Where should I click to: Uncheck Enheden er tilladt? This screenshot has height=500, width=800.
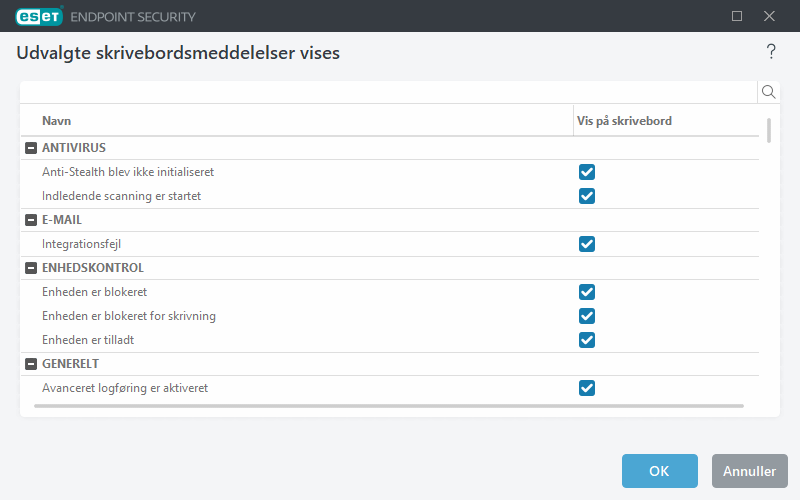pyautogui.click(x=587, y=340)
